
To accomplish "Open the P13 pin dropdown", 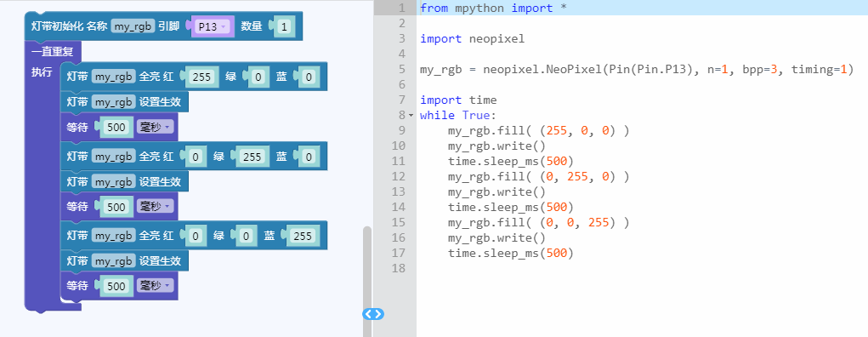I will tap(212, 26).
